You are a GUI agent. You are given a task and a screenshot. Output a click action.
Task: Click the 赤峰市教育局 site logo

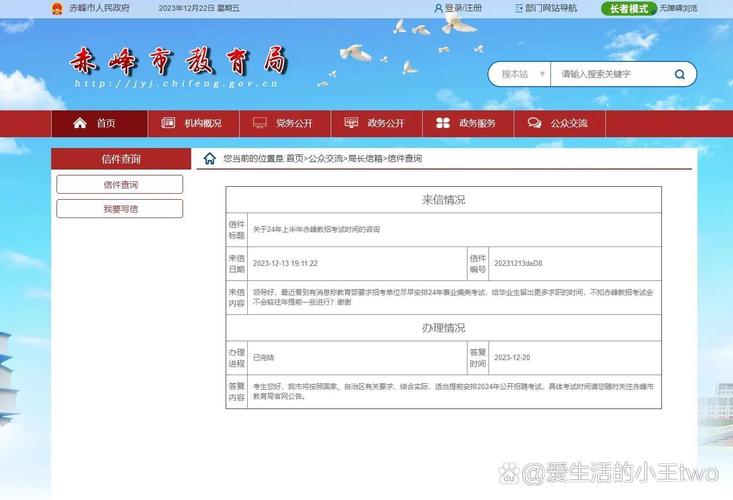pos(178,61)
